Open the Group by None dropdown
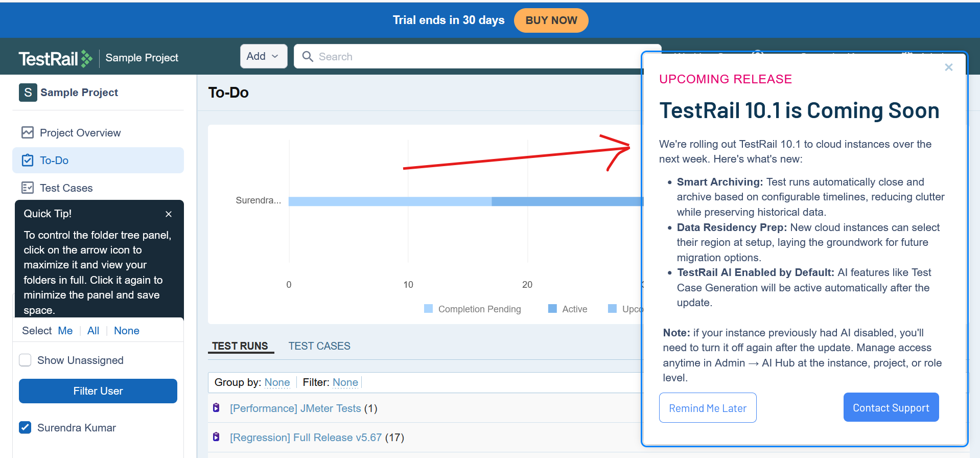The height and width of the screenshot is (458, 980). pyautogui.click(x=277, y=382)
